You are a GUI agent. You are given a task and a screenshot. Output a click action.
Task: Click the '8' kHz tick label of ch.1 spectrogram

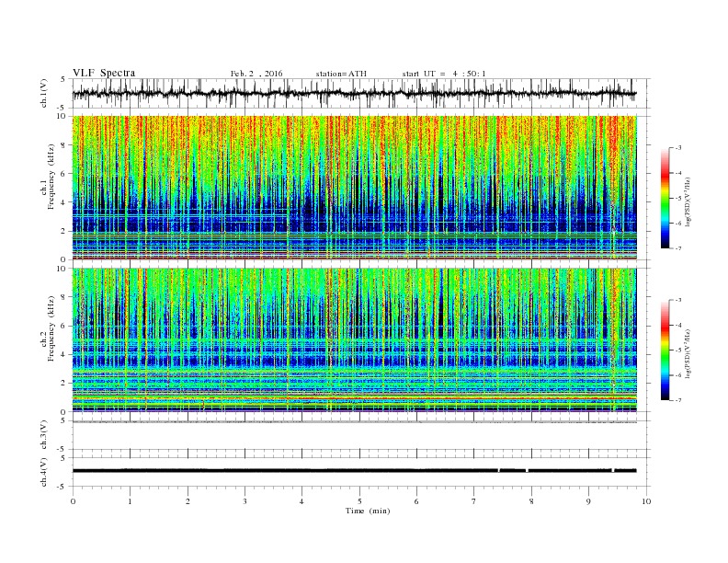(64, 145)
